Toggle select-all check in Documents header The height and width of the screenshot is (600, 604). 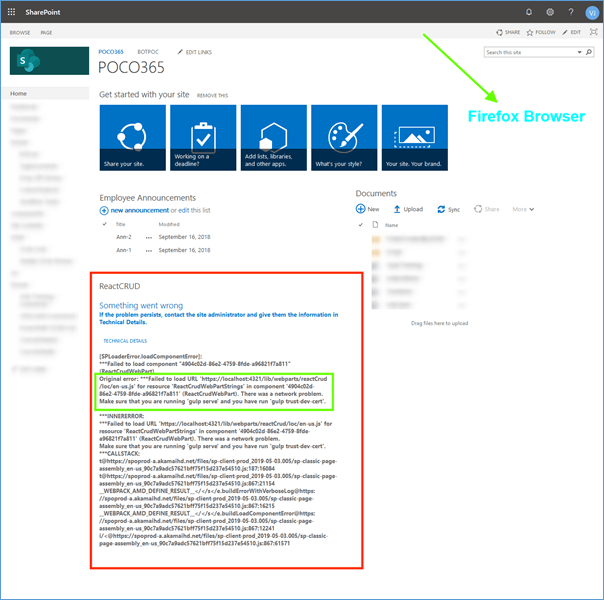361,225
